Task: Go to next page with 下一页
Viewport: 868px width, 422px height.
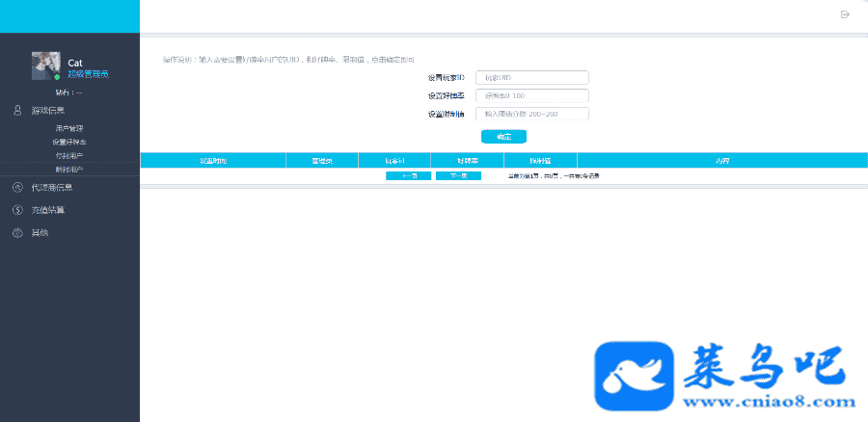Action: pos(458,176)
